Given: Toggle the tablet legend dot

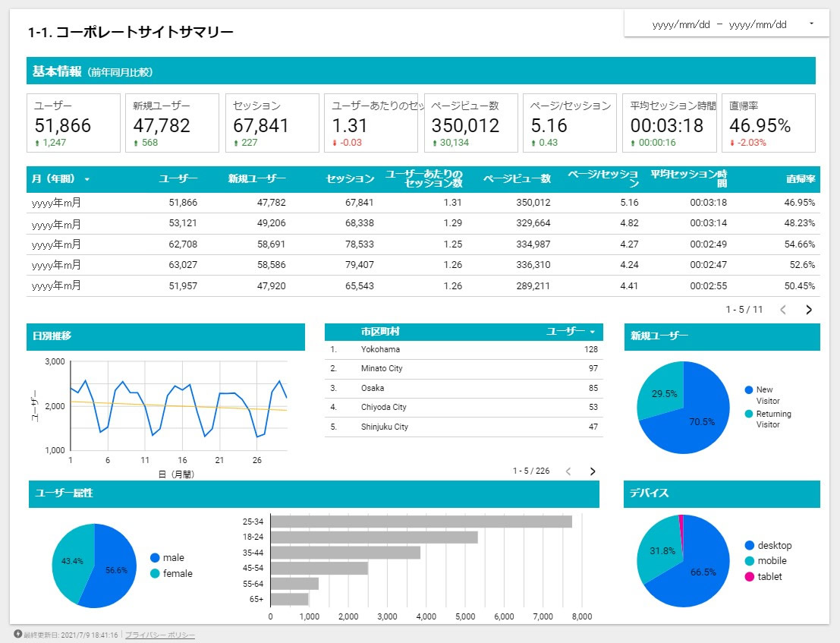Looking at the screenshot, I should tap(750, 576).
